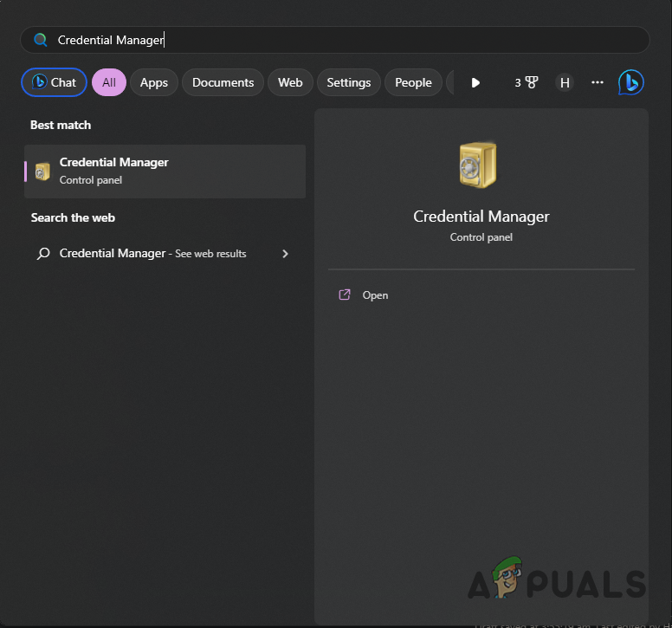Click the Search the web heading
This screenshot has height=628, width=672.
click(73, 217)
